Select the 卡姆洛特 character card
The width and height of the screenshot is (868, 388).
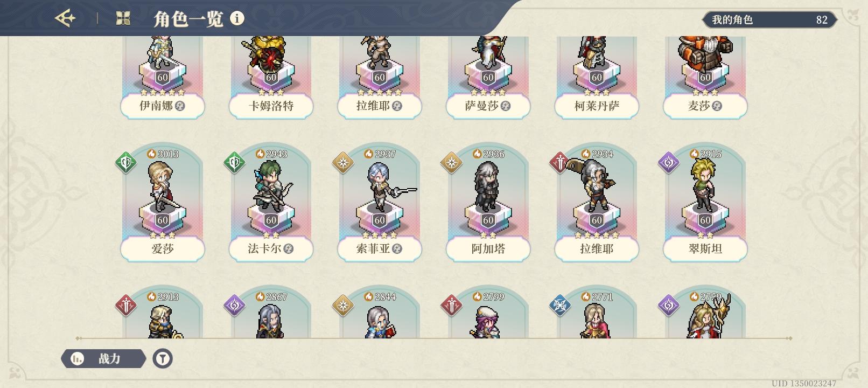271,75
